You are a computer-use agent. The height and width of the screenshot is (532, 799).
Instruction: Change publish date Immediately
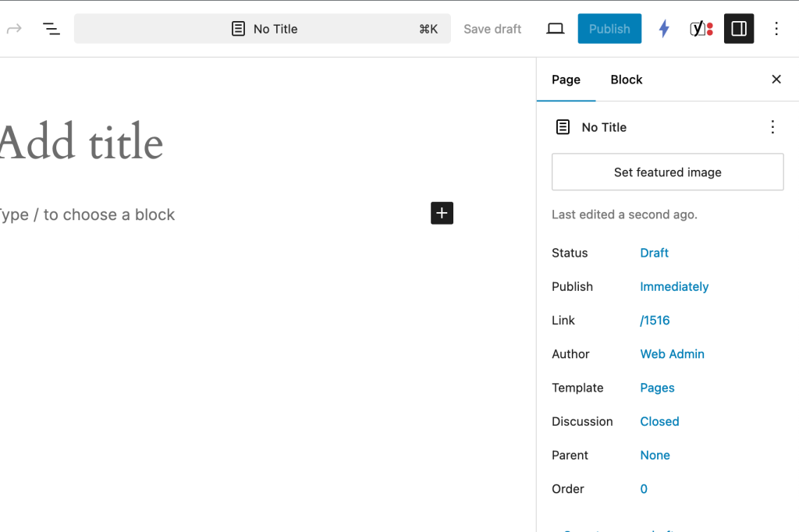click(x=673, y=286)
